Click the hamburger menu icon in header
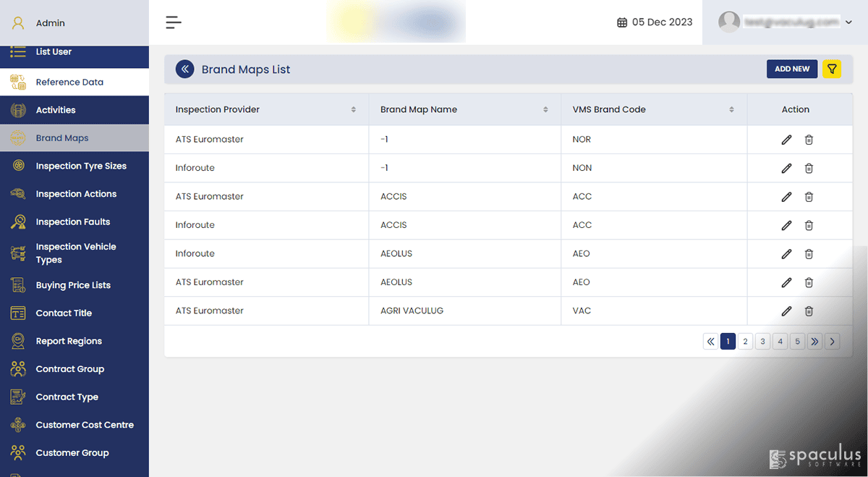The image size is (868, 477). (174, 22)
